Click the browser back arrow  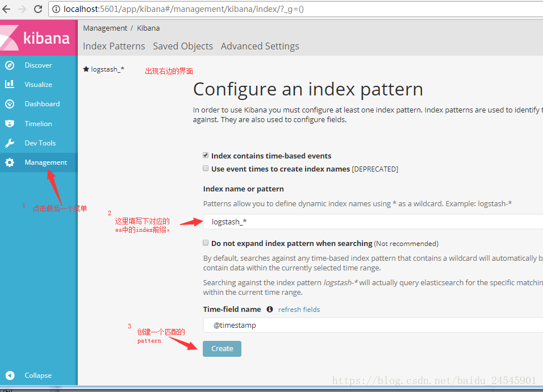pyautogui.click(x=6, y=9)
